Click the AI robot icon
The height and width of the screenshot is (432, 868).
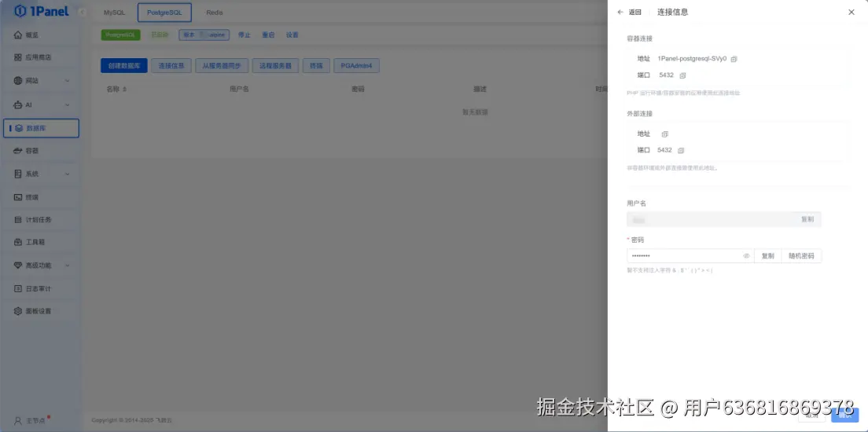[x=18, y=104]
